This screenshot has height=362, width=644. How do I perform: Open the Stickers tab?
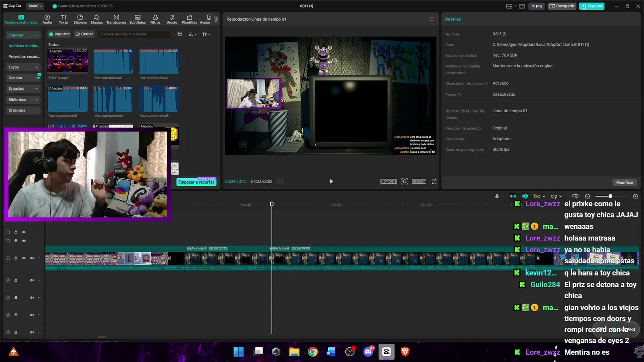80,19
